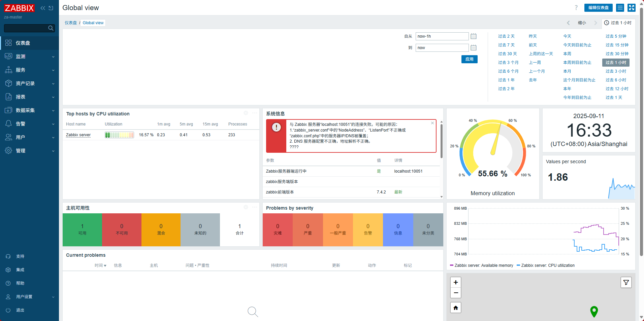Go to next time period arrow

tap(595, 23)
